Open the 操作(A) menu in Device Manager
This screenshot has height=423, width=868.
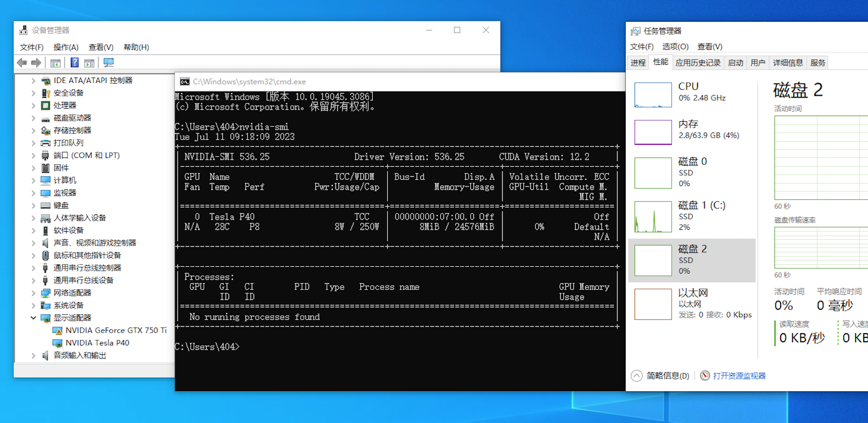(x=66, y=47)
